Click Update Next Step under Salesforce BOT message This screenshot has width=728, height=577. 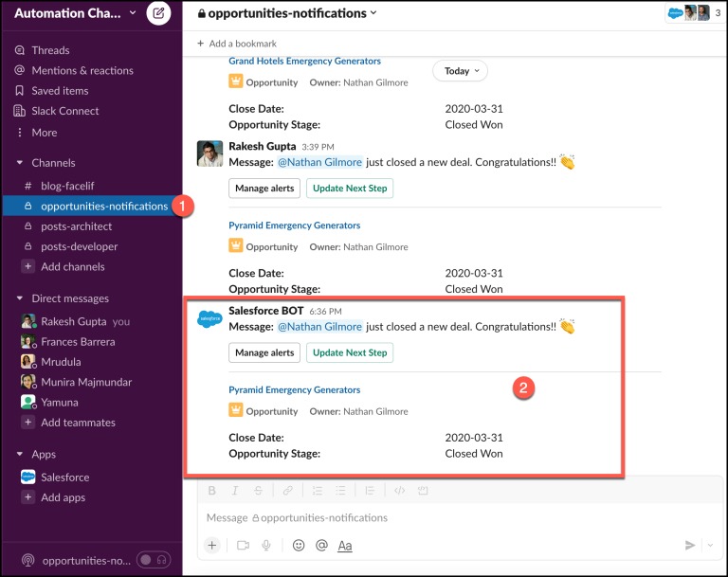(x=350, y=352)
